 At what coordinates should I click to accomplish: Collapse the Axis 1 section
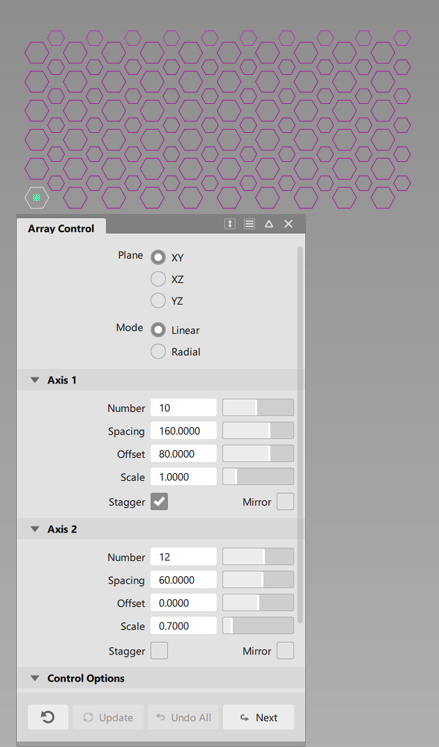point(35,380)
